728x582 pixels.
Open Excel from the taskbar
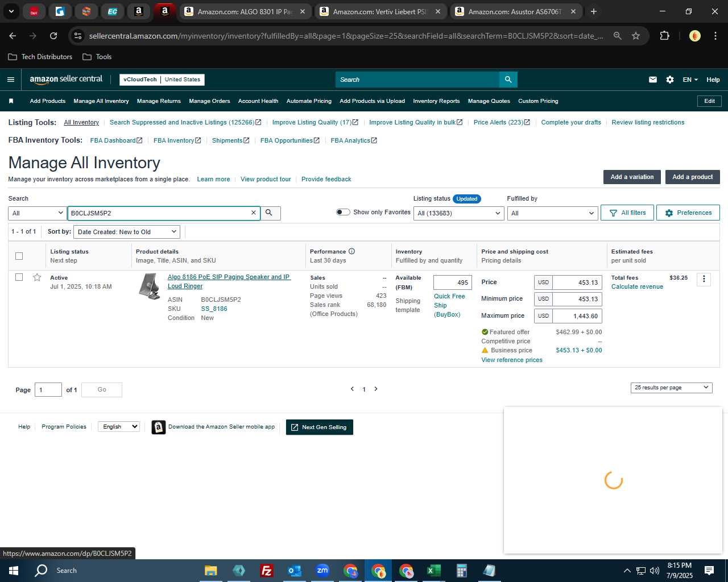[x=433, y=571]
